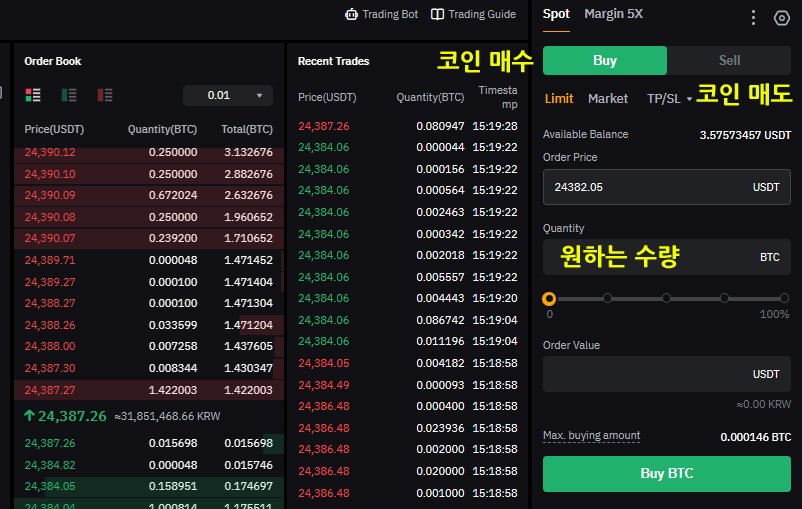The height and width of the screenshot is (509, 802).
Task: Click the Quantity(BTC) column header in Order Book
Action: point(162,129)
